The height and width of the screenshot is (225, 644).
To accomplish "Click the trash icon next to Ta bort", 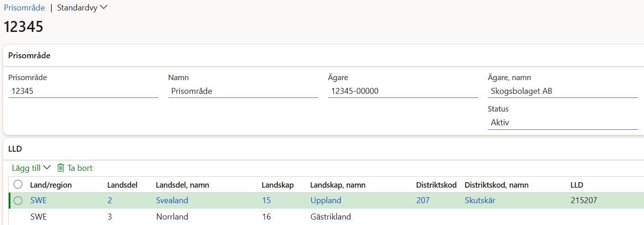I will click(x=61, y=168).
